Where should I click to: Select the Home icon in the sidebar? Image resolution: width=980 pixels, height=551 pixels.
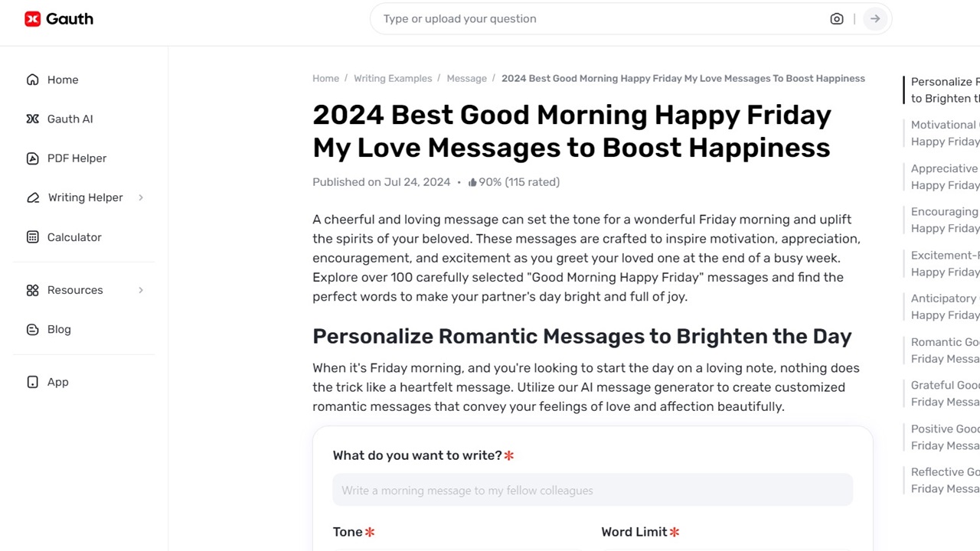point(32,80)
